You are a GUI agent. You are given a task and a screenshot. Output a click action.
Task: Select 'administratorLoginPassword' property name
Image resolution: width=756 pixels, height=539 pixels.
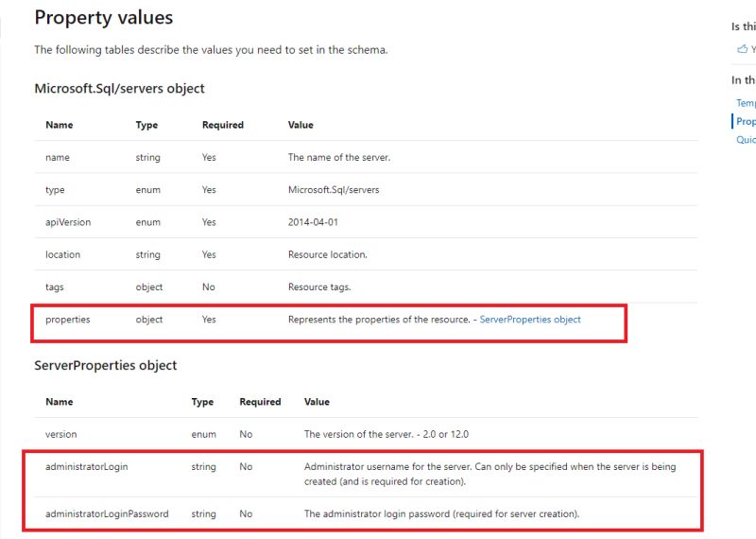(x=107, y=513)
